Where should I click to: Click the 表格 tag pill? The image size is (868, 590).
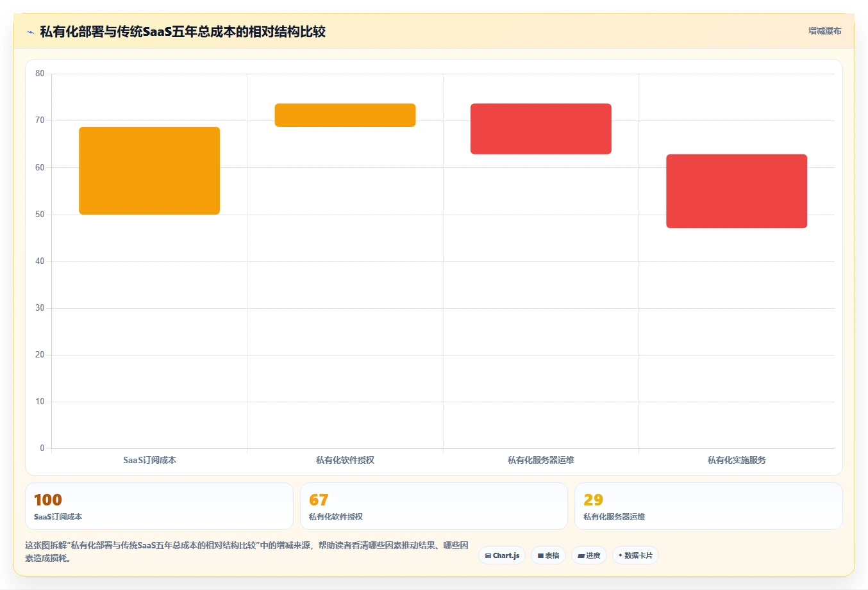point(548,555)
